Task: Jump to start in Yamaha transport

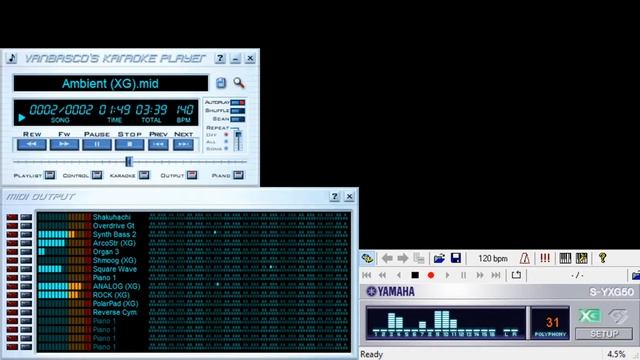Action: pyautogui.click(x=367, y=275)
